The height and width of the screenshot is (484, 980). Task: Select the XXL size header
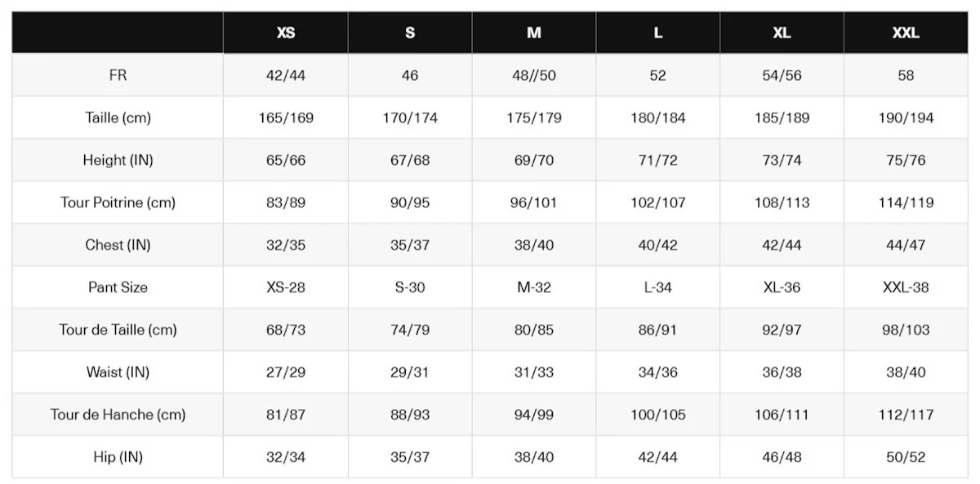(906, 33)
